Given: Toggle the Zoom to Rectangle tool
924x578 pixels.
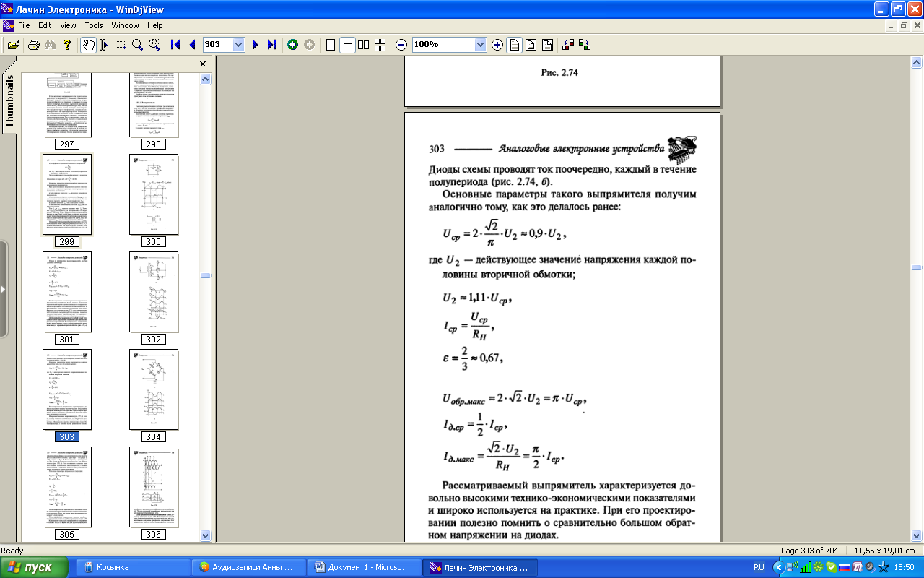Looking at the screenshot, I should [x=154, y=45].
